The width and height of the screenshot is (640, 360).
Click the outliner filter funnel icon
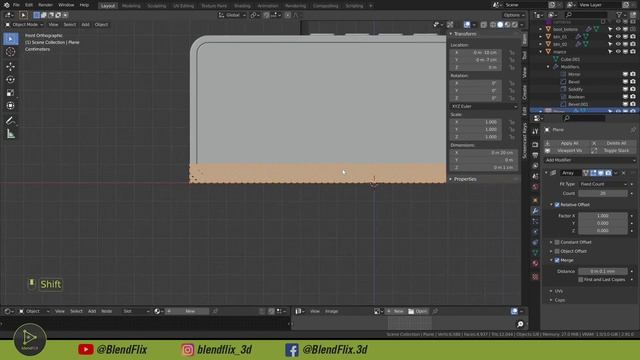[x=619, y=15]
